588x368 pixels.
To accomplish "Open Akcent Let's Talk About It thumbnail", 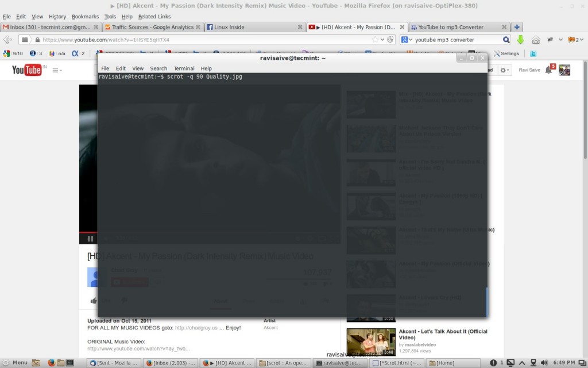I will tap(371, 342).
